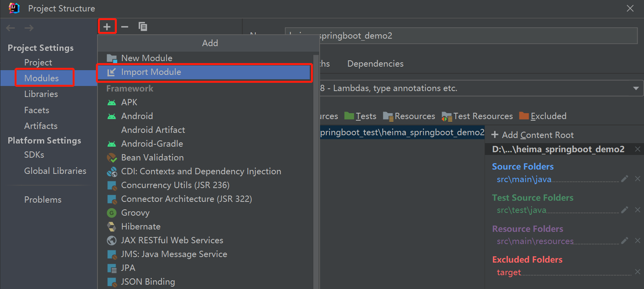The width and height of the screenshot is (644, 289).
Task: Click the Copy module toolbar icon
Action: [143, 27]
